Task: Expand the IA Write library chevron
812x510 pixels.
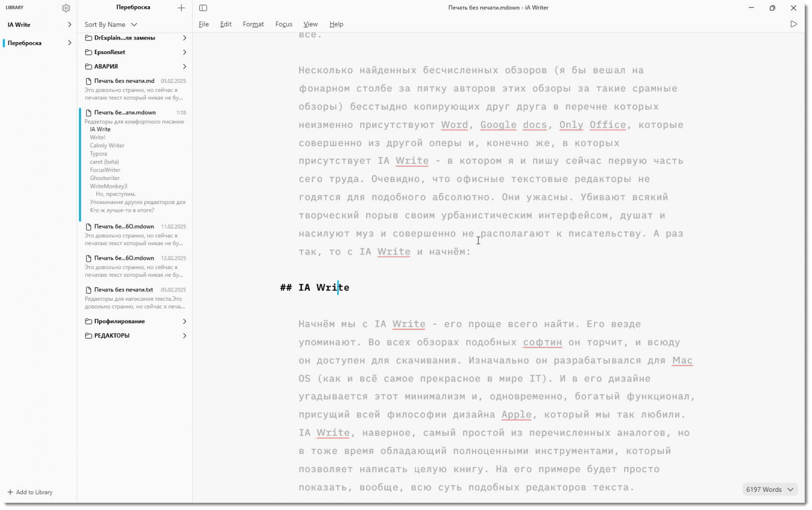Action: coord(69,24)
